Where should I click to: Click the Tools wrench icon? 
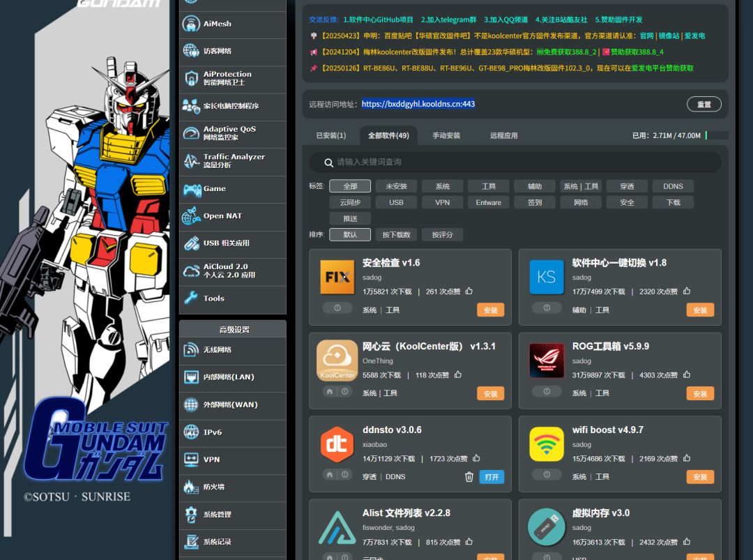click(x=191, y=298)
